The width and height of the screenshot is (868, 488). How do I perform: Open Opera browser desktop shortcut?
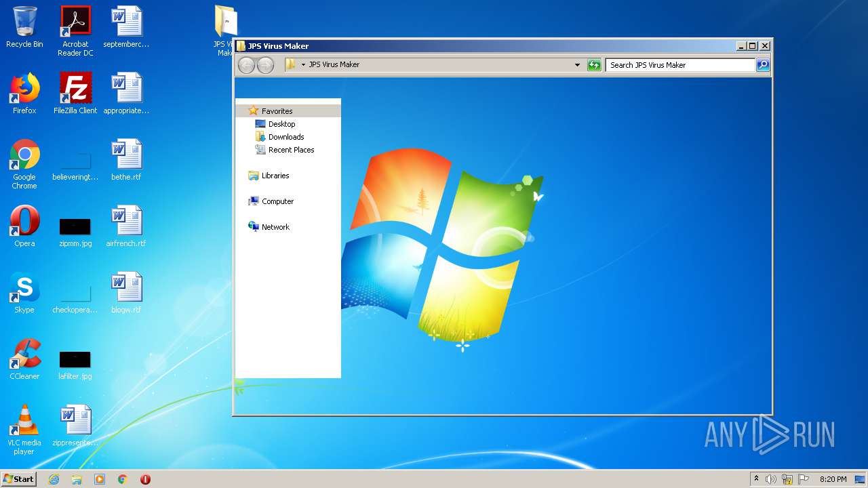pyautogui.click(x=24, y=226)
